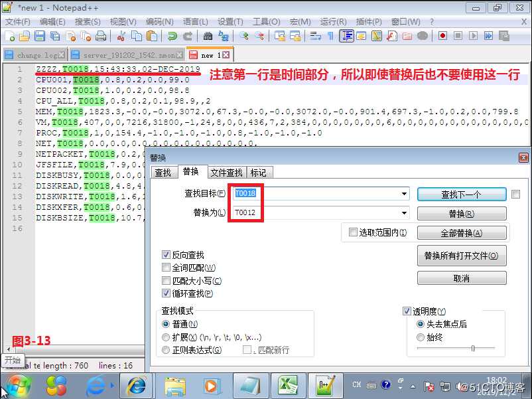The height and width of the screenshot is (399, 532).
Task: Click the Paste toolbar icon
Action: click(x=152, y=36)
